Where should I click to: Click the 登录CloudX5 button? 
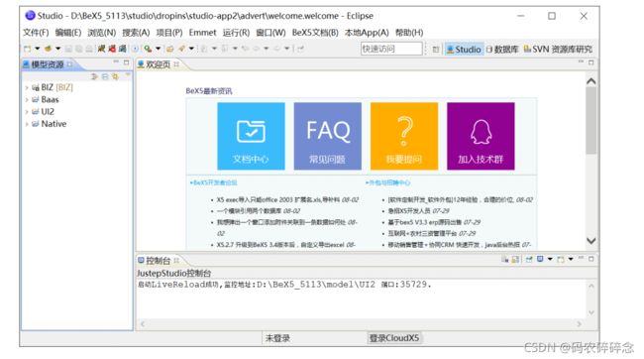[x=394, y=338]
